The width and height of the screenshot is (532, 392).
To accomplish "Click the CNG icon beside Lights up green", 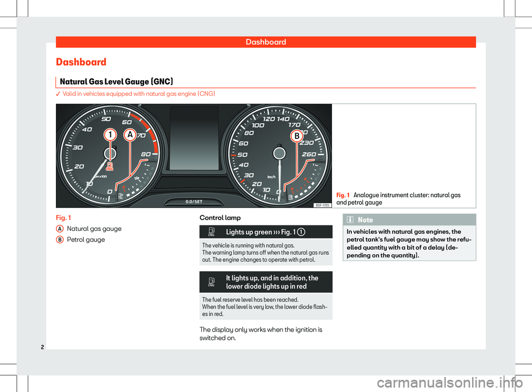I will point(212,232).
